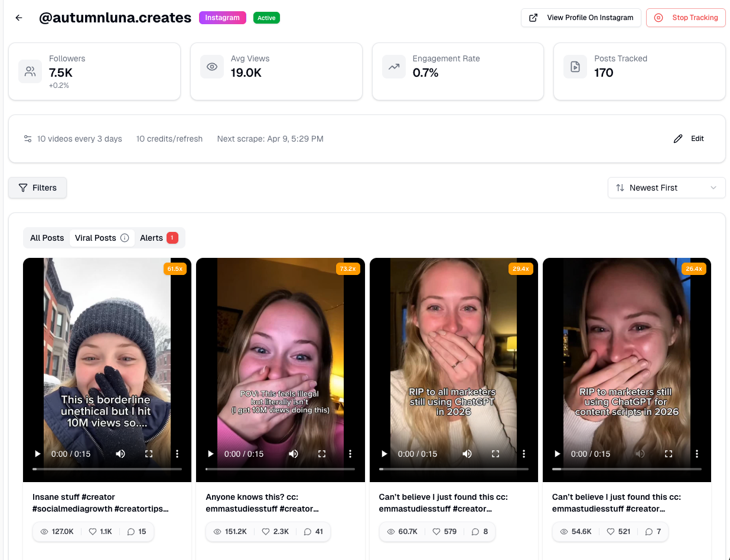The width and height of the screenshot is (730, 560).
Task: Mute the second video's volume icon
Action: pos(294,454)
